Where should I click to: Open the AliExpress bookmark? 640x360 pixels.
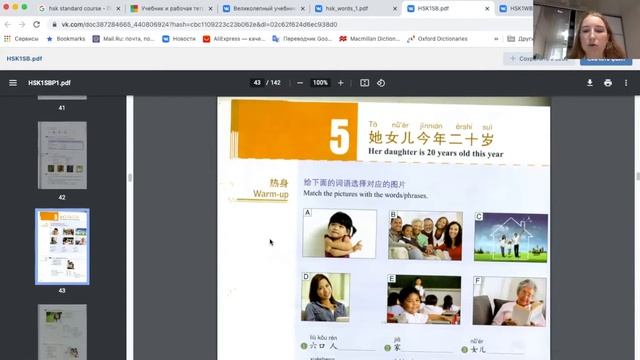tap(234, 39)
